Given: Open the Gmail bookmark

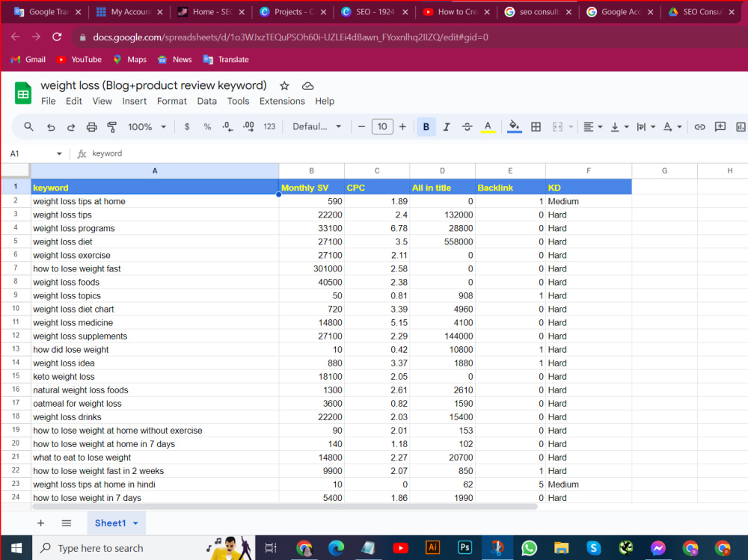Looking at the screenshot, I should tap(28, 60).
